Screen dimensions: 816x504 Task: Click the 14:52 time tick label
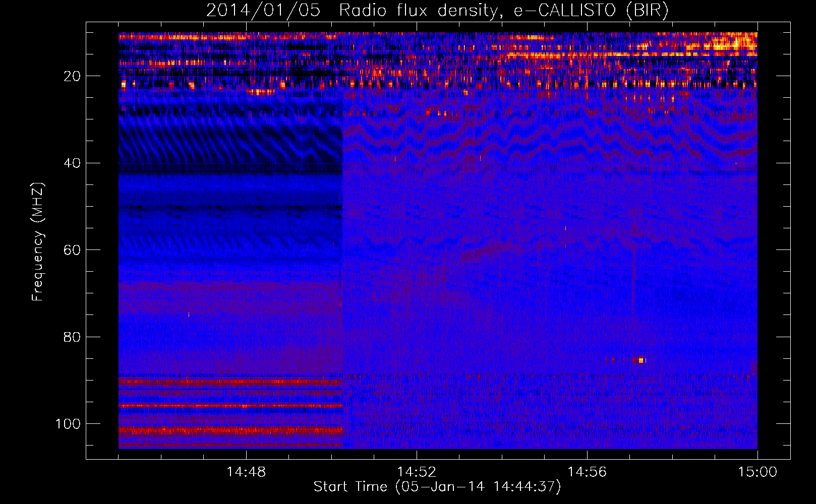417,472
